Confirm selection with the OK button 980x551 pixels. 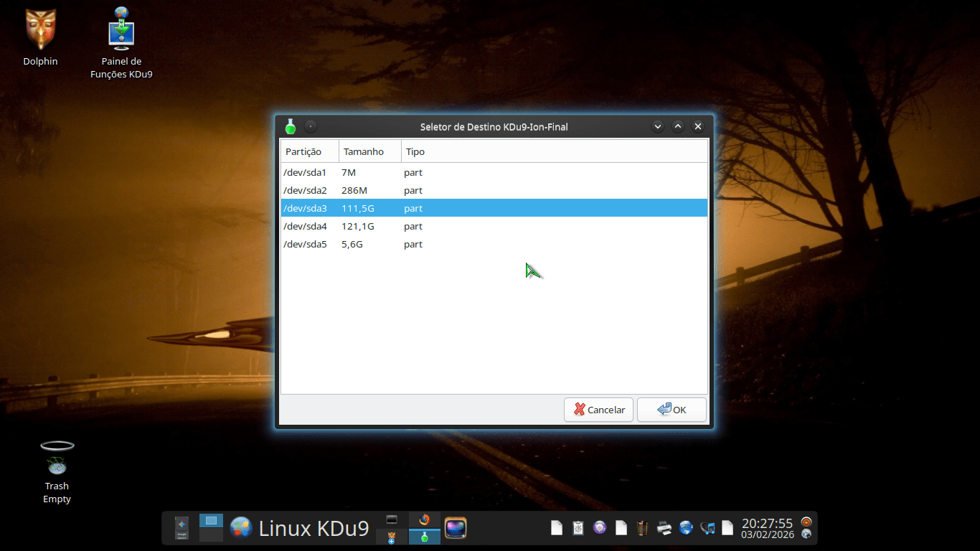pyautogui.click(x=672, y=410)
